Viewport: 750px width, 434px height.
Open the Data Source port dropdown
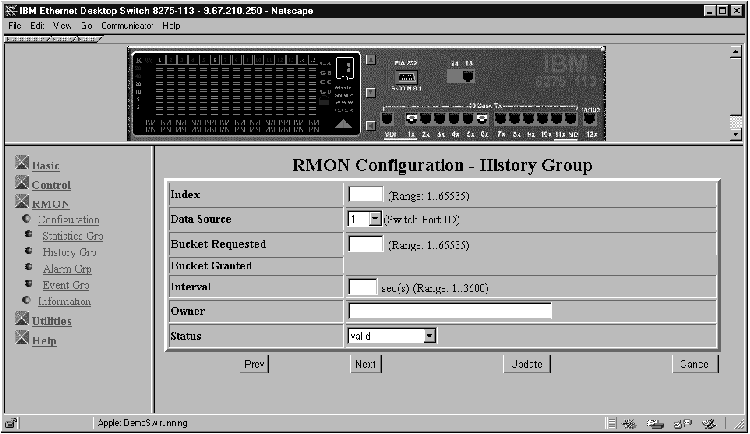pyautogui.click(x=376, y=218)
